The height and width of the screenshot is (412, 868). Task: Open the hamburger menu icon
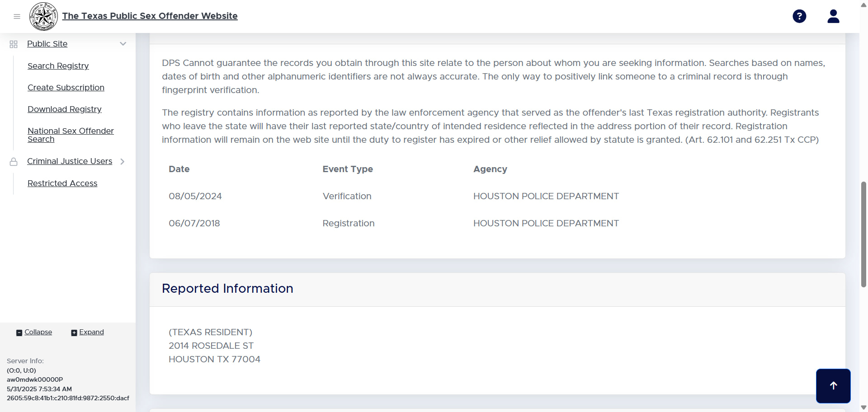tap(17, 16)
